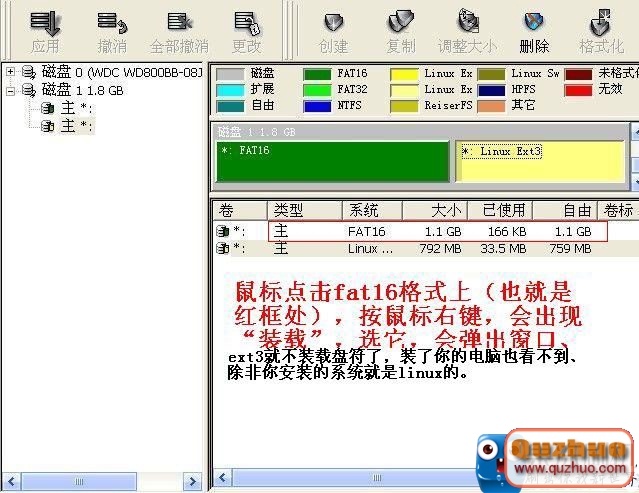
Task: Click the 其它 orange legend swatch
Action: click(491, 106)
